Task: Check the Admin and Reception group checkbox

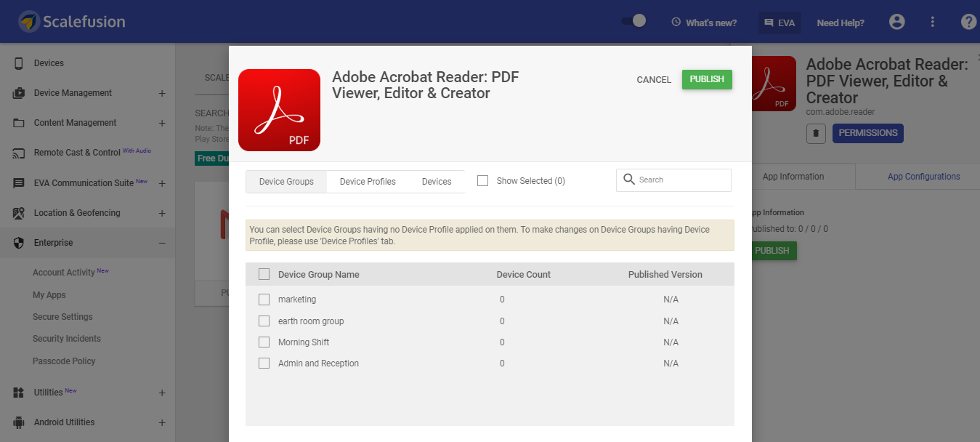Action: [264, 363]
